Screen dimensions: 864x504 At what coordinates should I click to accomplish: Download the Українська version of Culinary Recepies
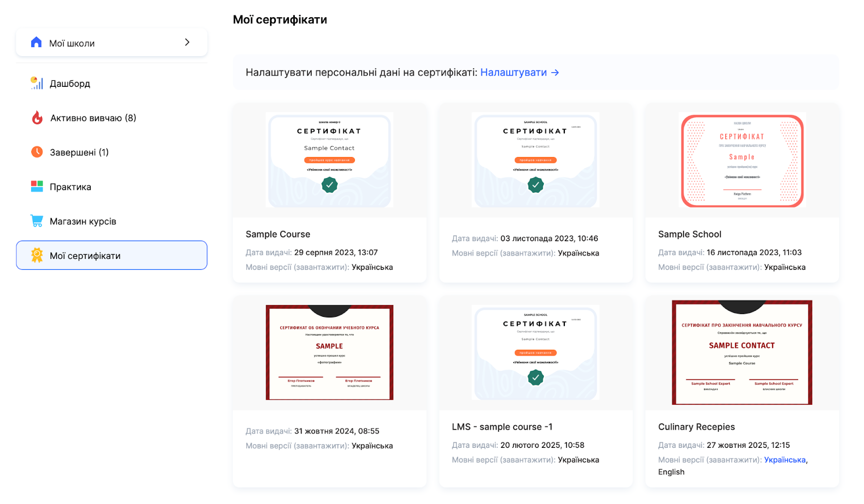(x=785, y=460)
